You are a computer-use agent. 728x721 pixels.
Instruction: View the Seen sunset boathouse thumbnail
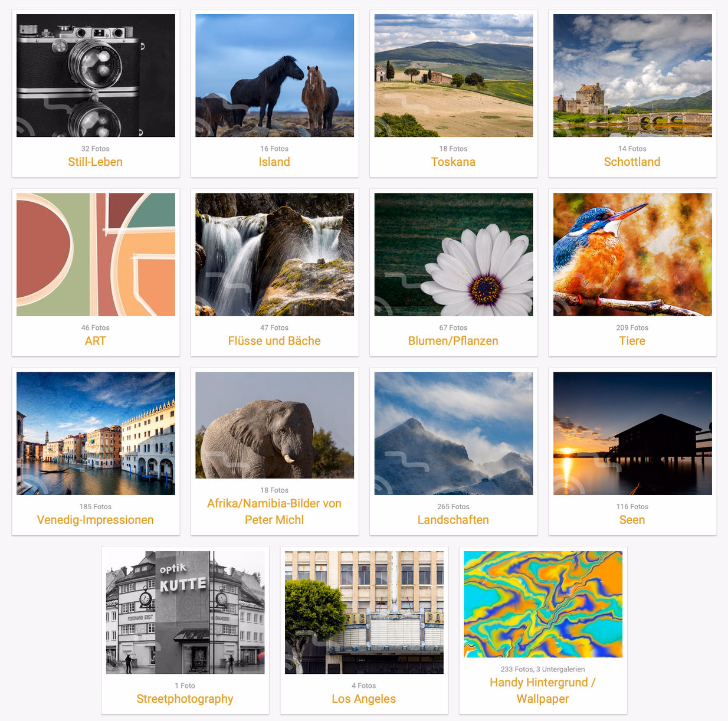632,433
